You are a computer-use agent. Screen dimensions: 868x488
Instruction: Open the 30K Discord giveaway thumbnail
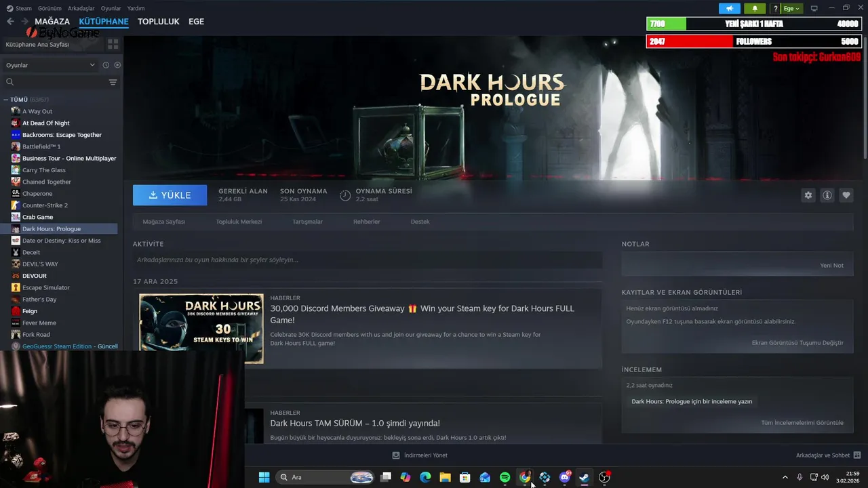(201, 329)
